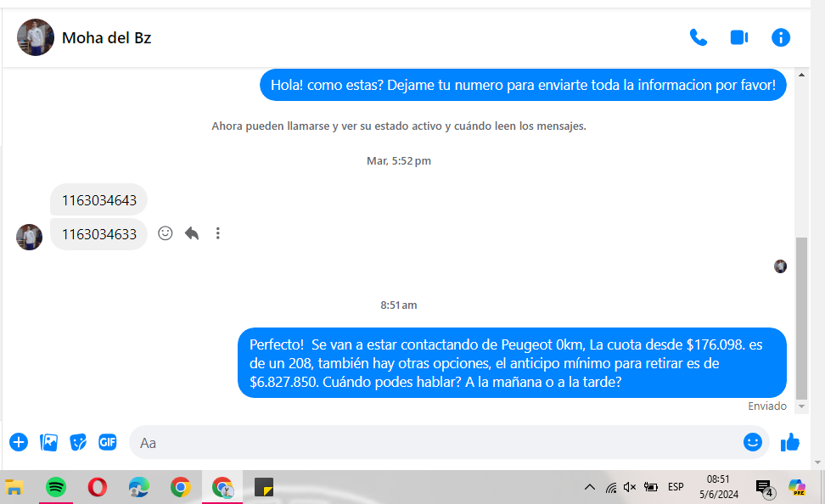Click the ESP language selector in the taskbar
Screen dimensions: 825x504
coord(676,487)
